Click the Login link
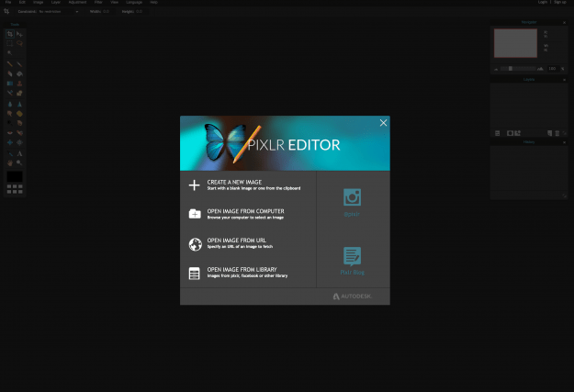 pyautogui.click(x=543, y=2)
